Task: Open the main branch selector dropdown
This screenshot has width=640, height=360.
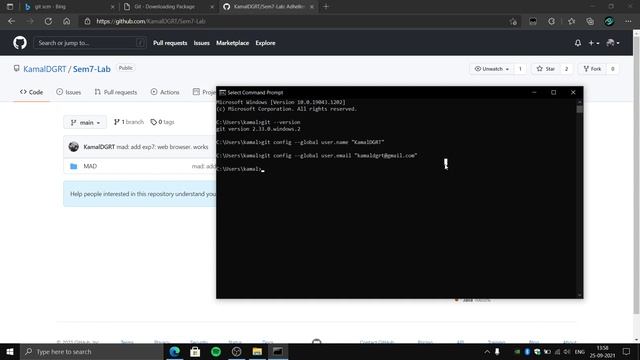Action: coord(85,122)
